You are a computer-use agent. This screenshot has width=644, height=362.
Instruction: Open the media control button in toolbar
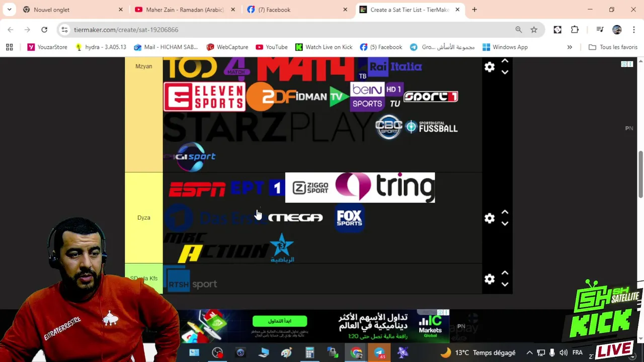(600, 30)
